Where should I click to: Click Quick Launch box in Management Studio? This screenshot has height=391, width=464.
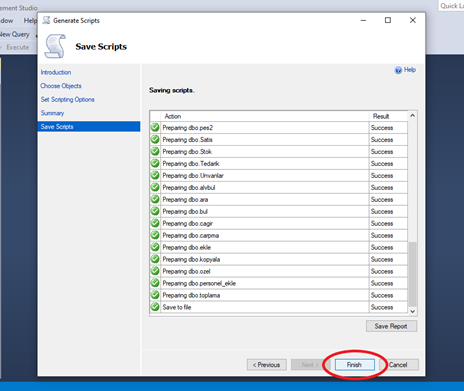(451, 6)
